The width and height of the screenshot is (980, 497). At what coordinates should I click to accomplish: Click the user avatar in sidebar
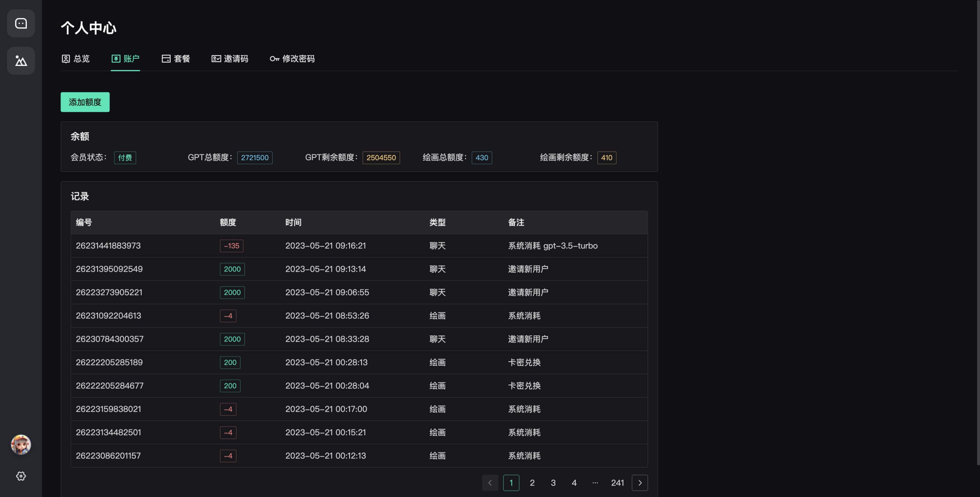(x=21, y=444)
